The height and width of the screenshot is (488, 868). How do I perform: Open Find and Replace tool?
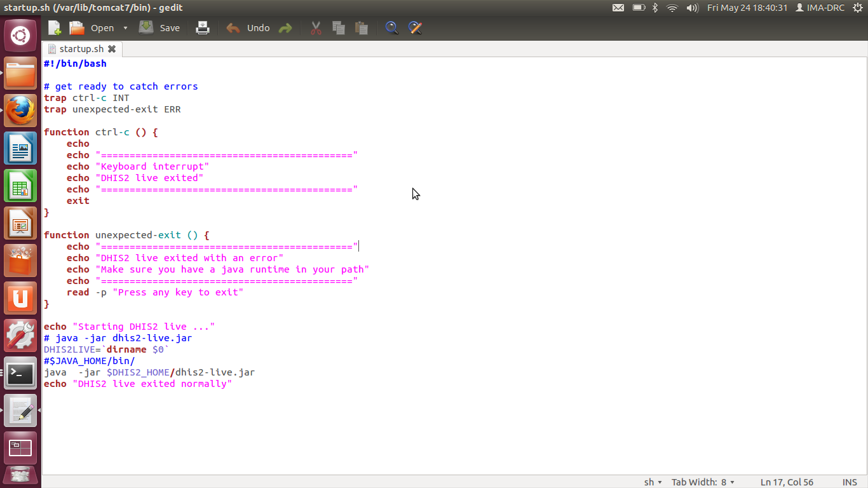click(415, 28)
